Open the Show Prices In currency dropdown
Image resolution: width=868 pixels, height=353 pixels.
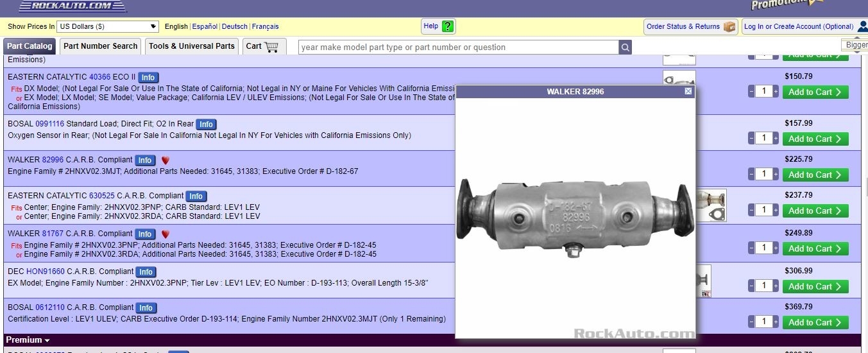(x=108, y=26)
